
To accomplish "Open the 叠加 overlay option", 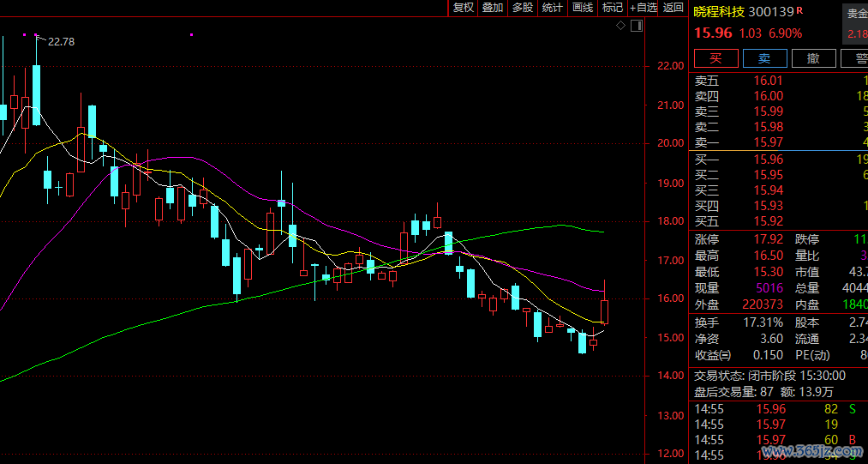I will coord(493,7).
